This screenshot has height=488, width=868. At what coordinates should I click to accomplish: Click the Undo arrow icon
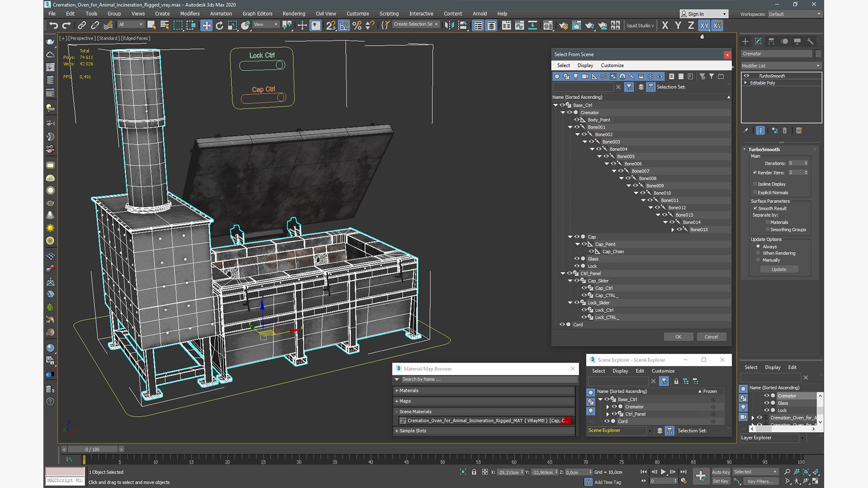coord(54,25)
